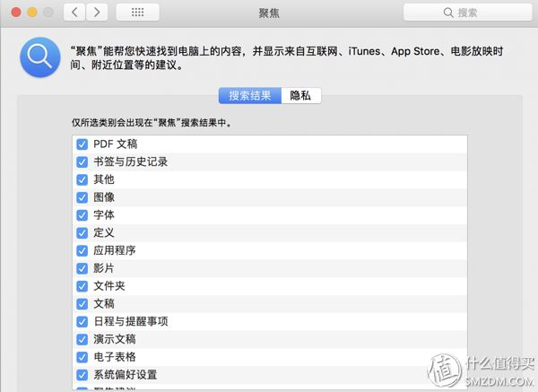The height and width of the screenshot is (392, 538).
Task: Switch to the 搜索结果 tab
Action: click(250, 95)
